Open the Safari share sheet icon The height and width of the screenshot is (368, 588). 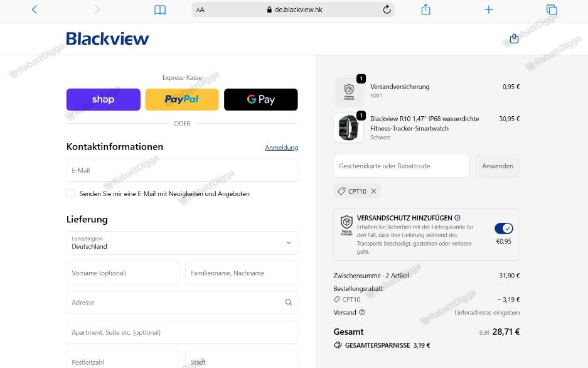(425, 9)
